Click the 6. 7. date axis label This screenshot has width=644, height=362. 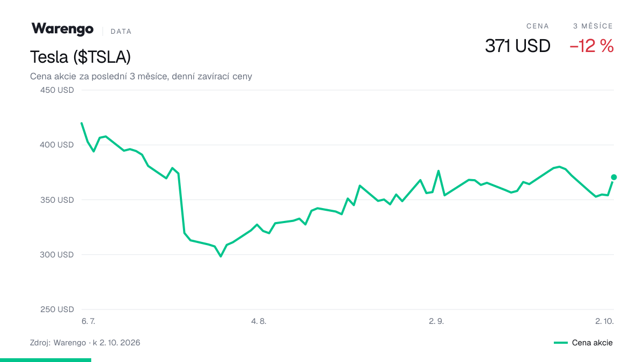click(x=88, y=321)
